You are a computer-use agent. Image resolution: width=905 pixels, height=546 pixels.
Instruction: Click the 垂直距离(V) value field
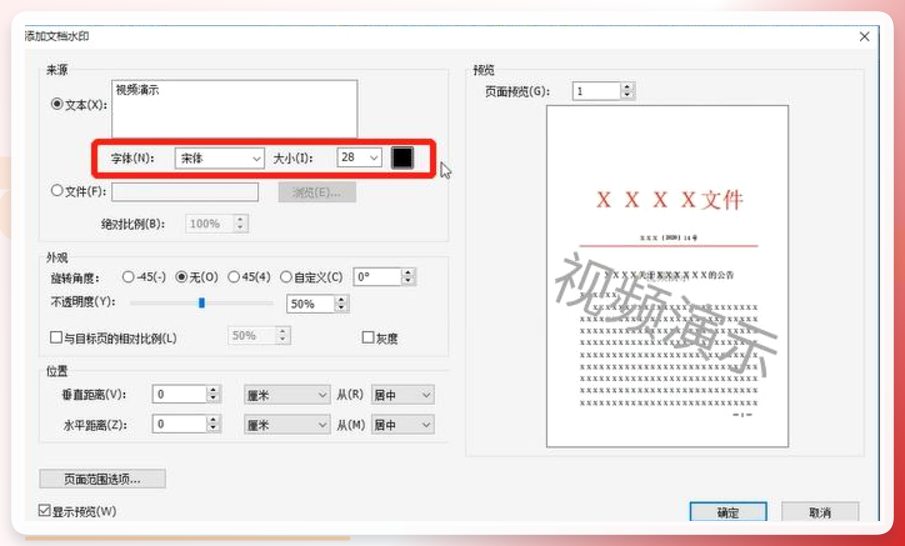pyautogui.click(x=179, y=394)
